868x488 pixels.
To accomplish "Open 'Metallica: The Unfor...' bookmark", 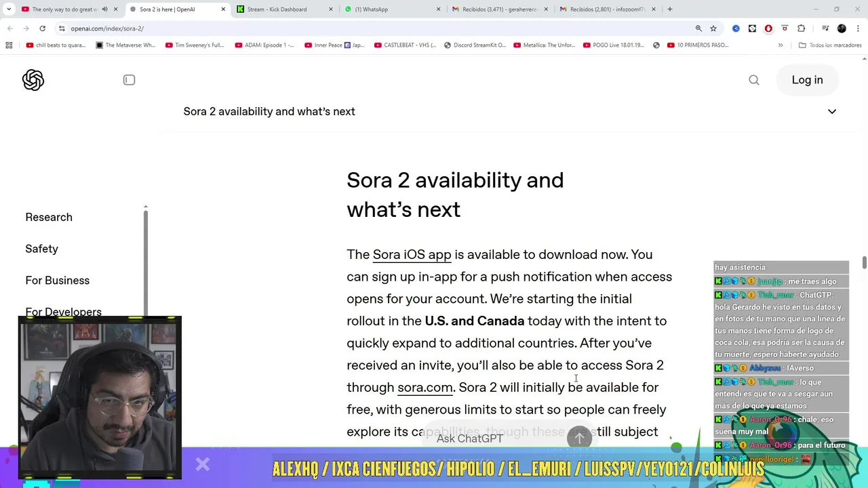I will [545, 45].
